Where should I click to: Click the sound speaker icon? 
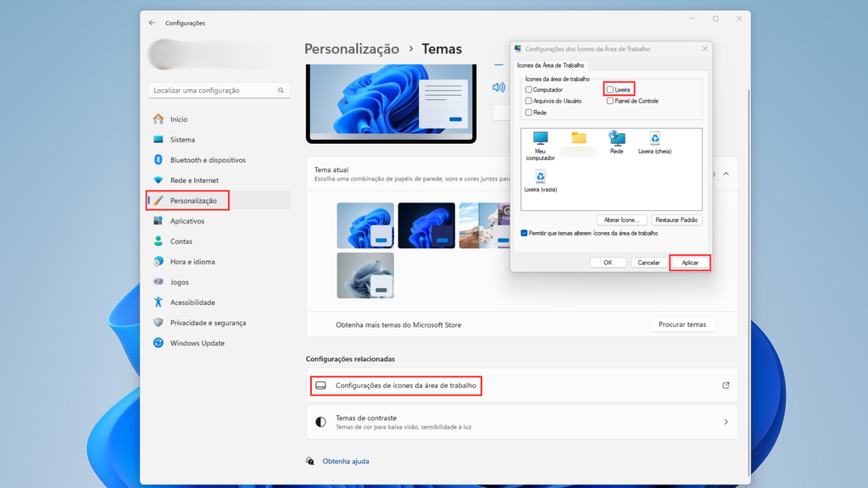[x=498, y=87]
